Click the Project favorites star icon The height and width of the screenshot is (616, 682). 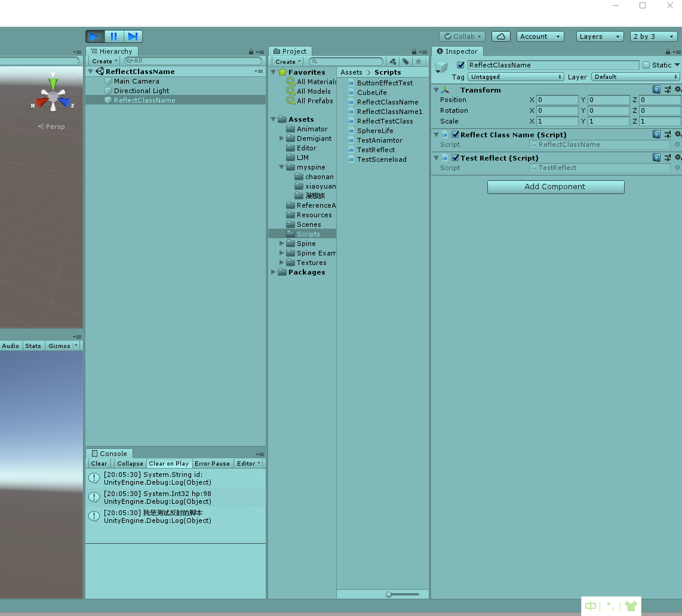(419, 61)
